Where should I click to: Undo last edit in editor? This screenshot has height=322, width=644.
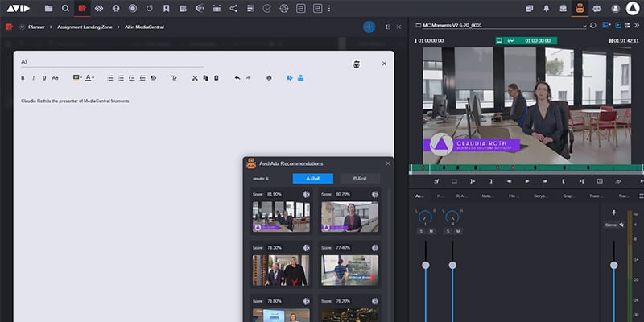click(x=237, y=78)
